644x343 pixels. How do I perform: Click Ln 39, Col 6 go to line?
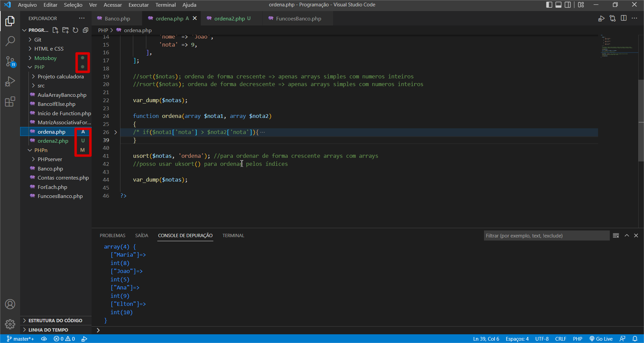click(486, 339)
